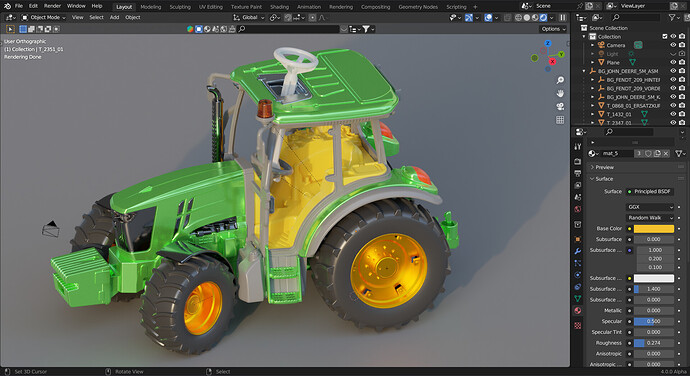Activate the hand pan view gizmo icon

[x=560, y=93]
